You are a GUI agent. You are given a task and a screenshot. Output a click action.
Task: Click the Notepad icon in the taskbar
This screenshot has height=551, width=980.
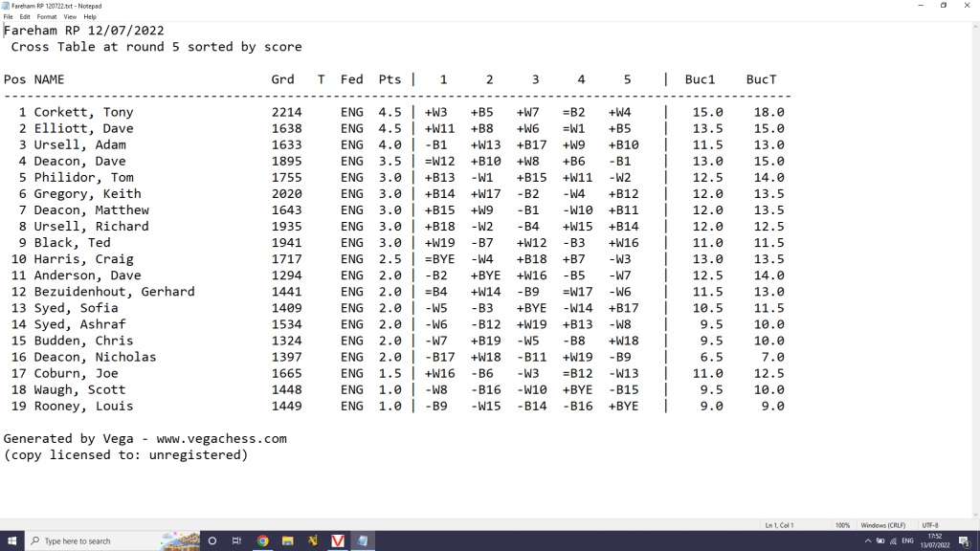click(x=363, y=540)
